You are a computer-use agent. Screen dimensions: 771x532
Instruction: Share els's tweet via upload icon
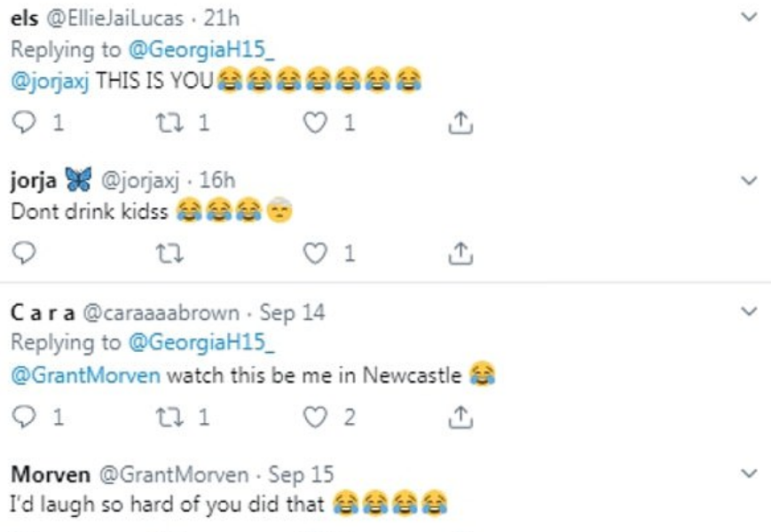pyautogui.click(x=459, y=123)
